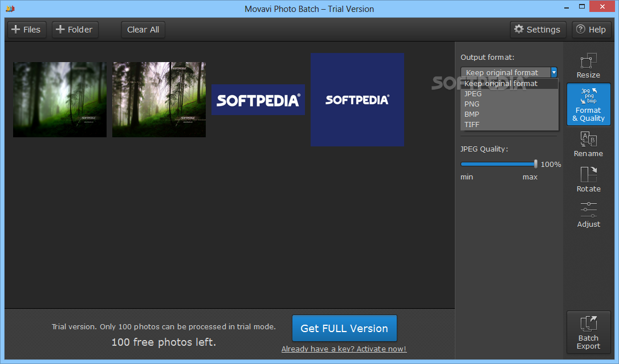Screen dimensions: 619x364
Task: Choose BMP output format
Action: click(509, 114)
